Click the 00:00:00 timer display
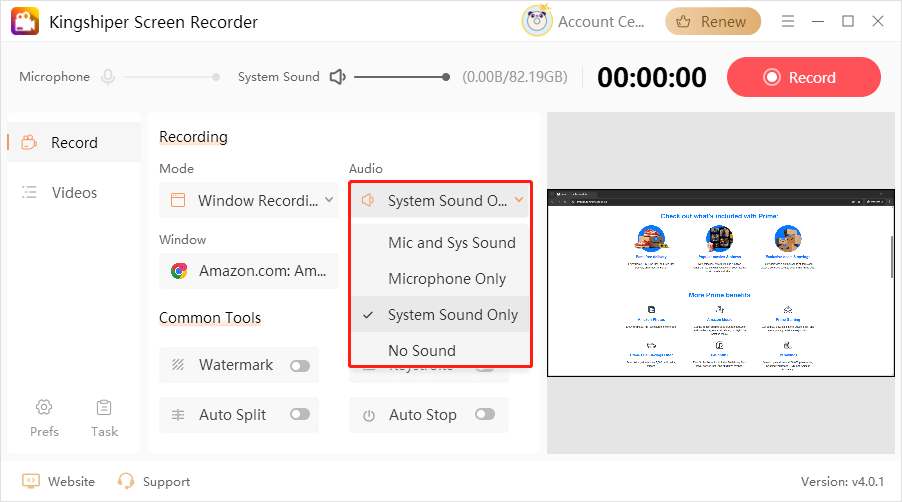Screen dimensions: 902x502 pyautogui.click(x=652, y=77)
